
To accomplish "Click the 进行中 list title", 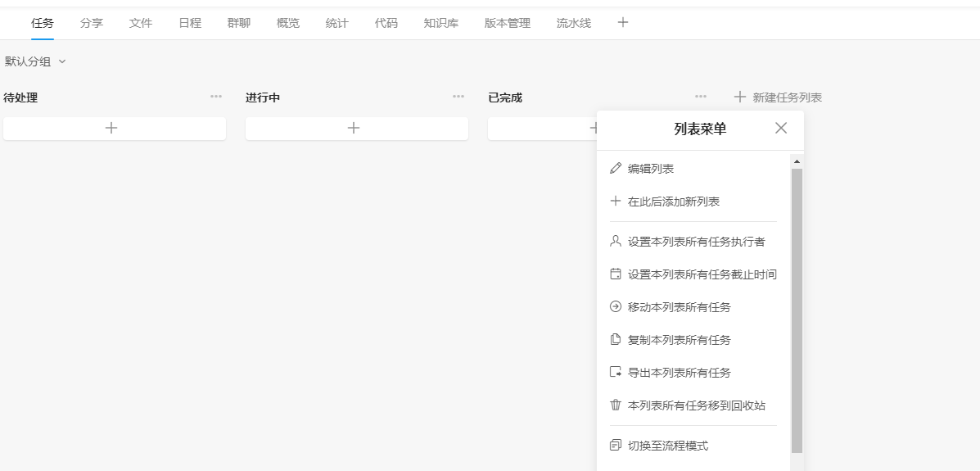I will 263,97.
